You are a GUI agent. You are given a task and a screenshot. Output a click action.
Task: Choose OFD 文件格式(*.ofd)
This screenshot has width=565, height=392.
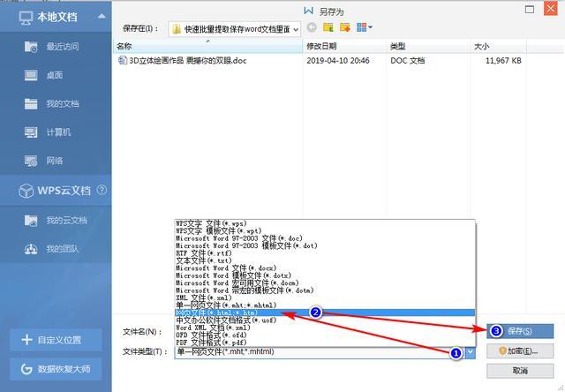coord(325,335)
